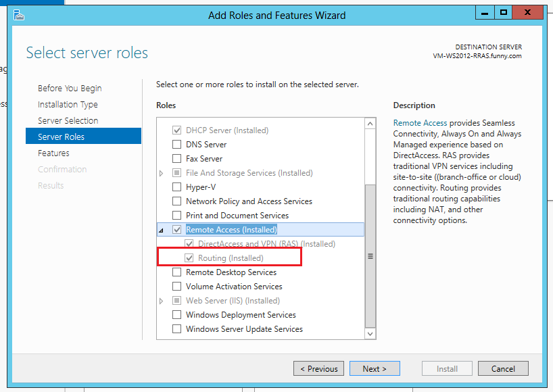Select the Remote Access (Installed) row text
The height and width of the screenshot is (392, 553).
231,230
